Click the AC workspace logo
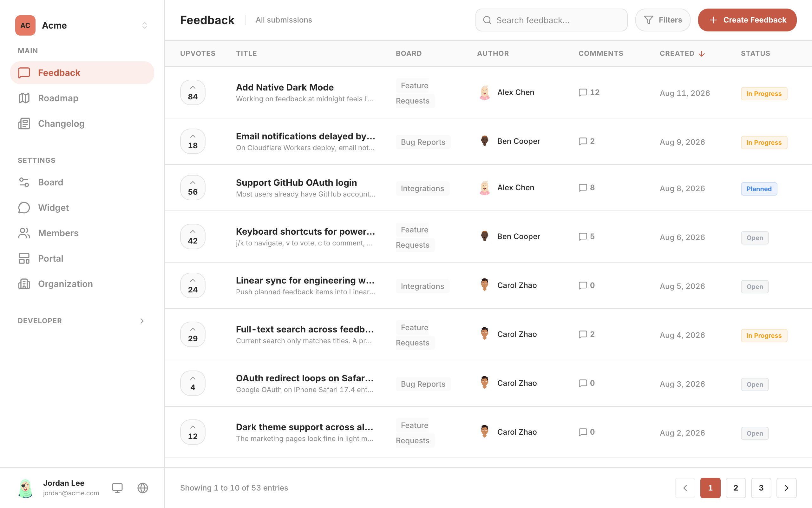The image size is (812, 508). click(25, 25)
